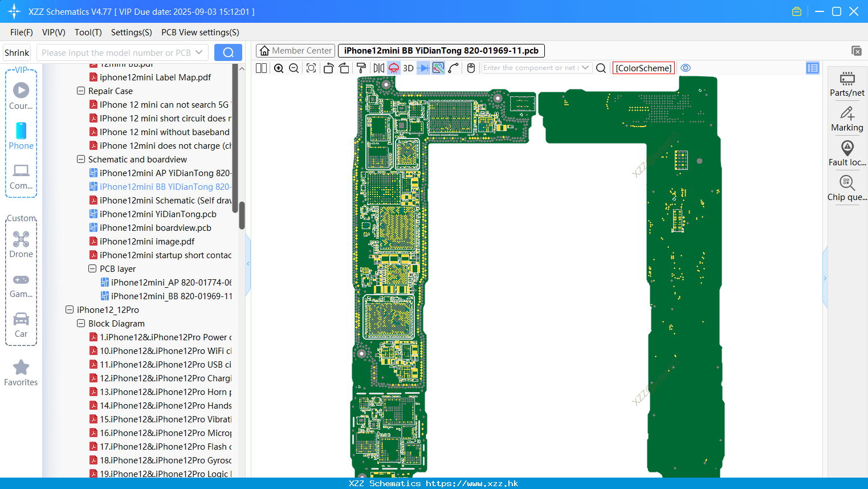Mirror flip the PCB board

click(x=379, y=68)
